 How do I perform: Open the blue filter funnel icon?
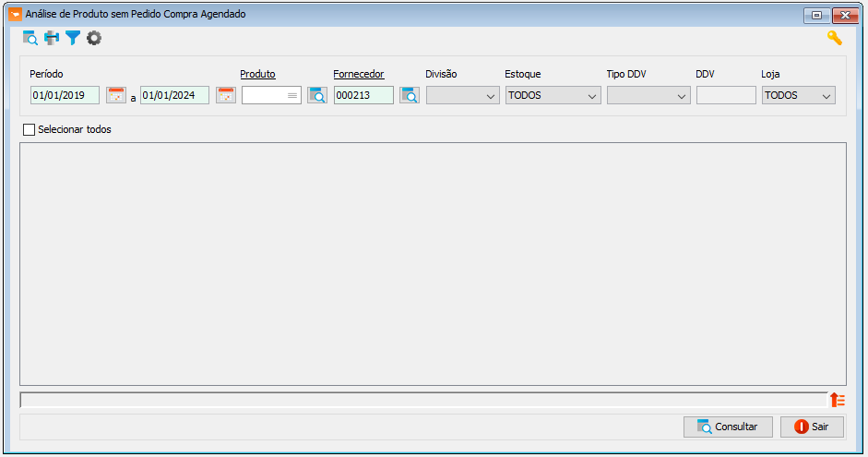(73, 38)
